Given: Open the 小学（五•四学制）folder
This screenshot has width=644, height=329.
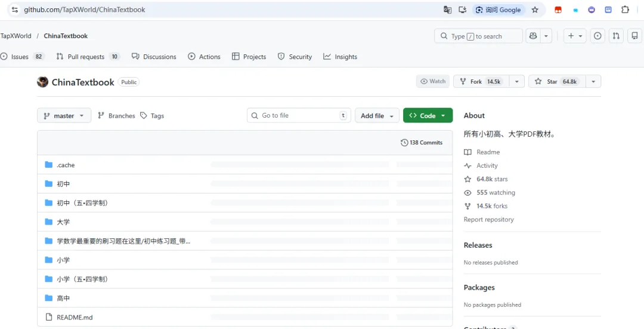Looking at the screenshot, I should click(x=82, y=279).
